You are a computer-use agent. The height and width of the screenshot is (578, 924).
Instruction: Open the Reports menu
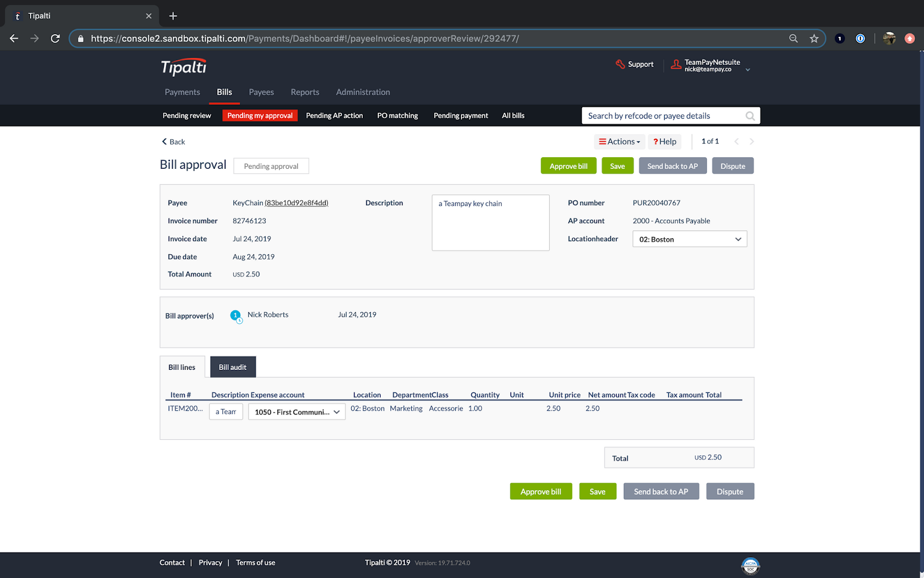305,92
